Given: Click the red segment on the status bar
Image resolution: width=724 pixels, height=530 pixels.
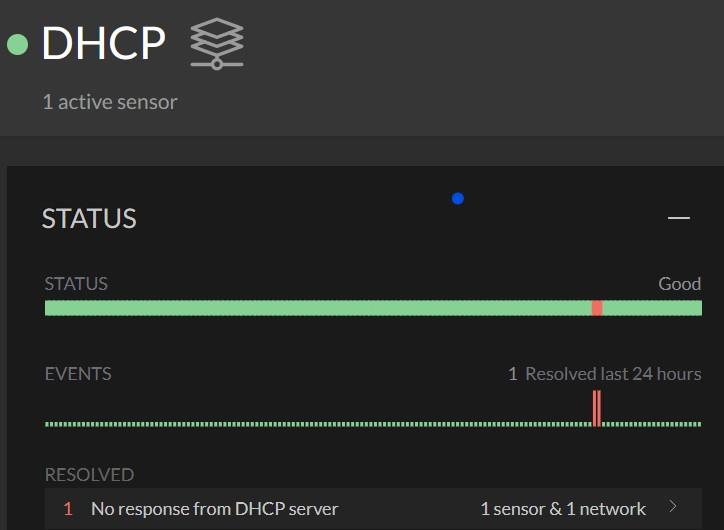Looking at the screenshot, I should pos(597,308).
